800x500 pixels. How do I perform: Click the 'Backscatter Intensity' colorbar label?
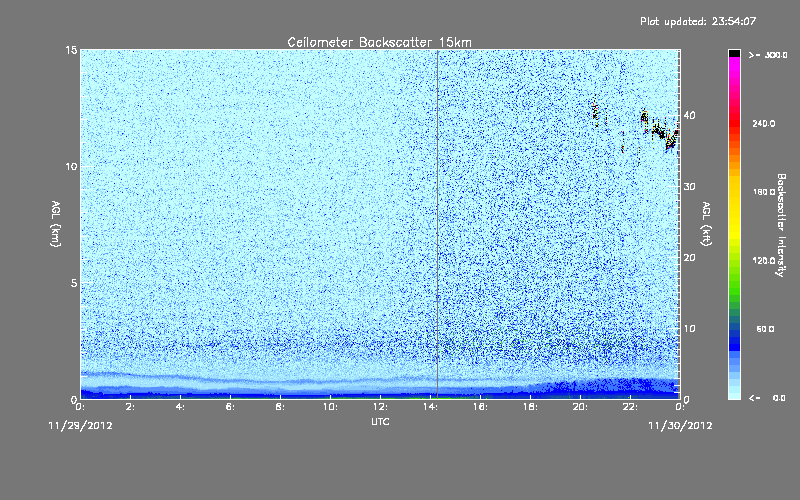click(781, 225)
